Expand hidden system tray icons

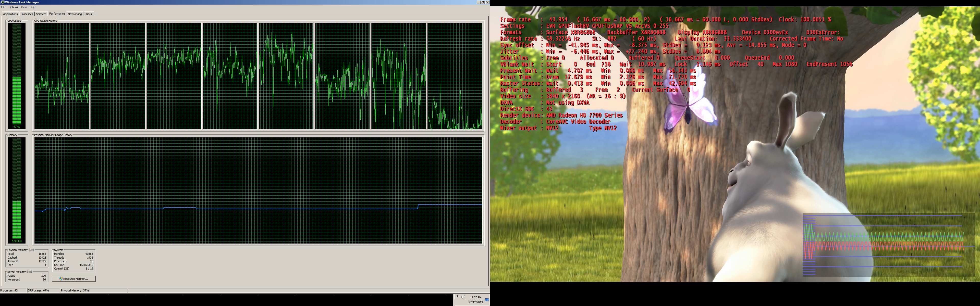[457, 297]
